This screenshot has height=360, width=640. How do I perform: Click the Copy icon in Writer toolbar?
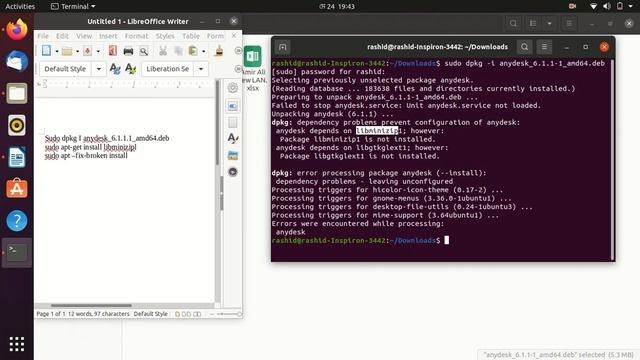(x=178, y=51)
